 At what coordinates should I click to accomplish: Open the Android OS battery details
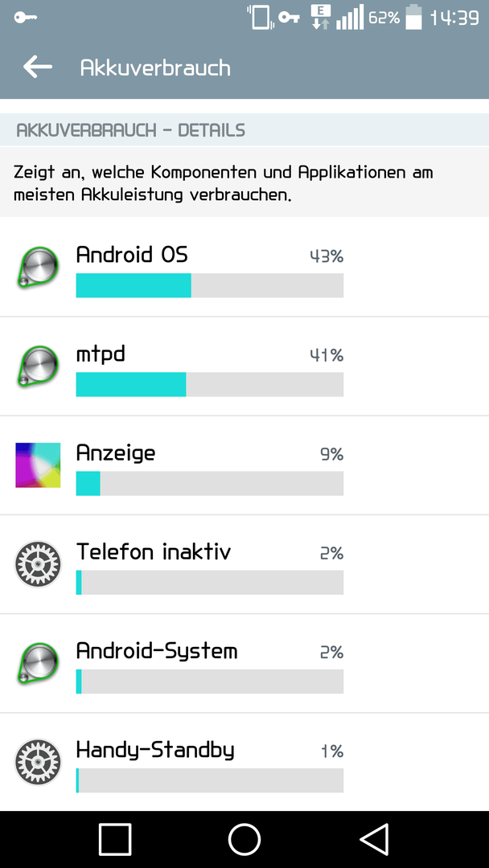click(244, 268)
